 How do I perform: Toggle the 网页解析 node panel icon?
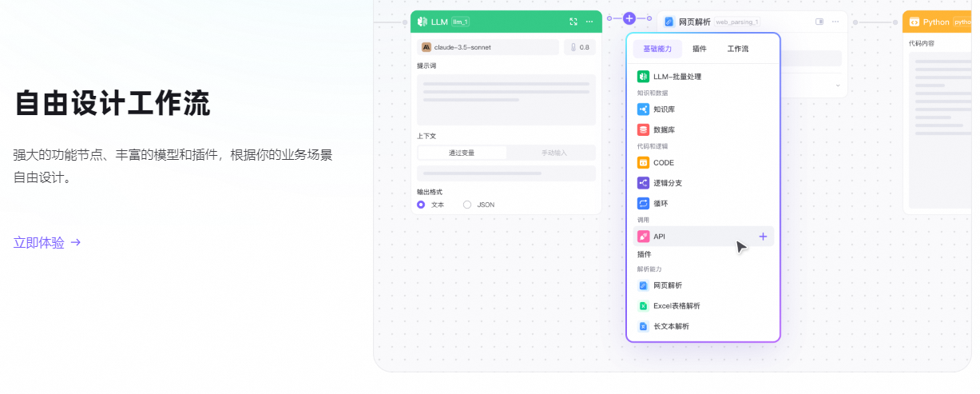point(819,22)
